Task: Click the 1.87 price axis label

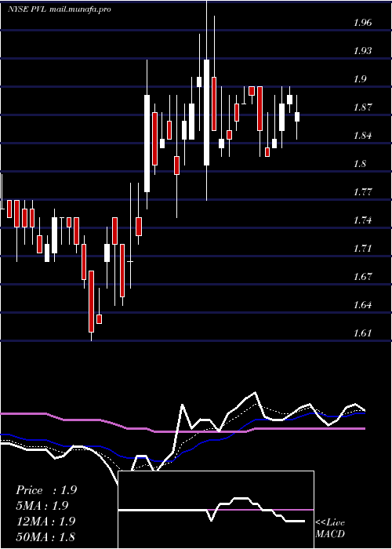Action: point(362,107)
